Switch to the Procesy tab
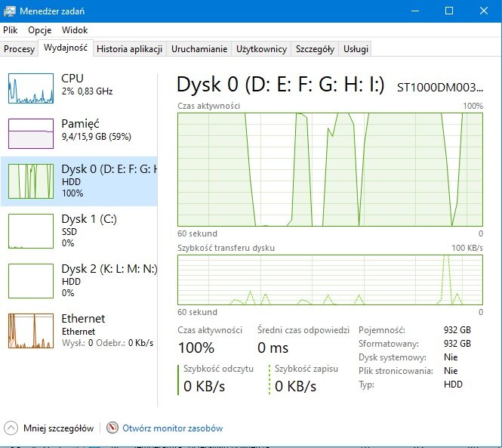Screen dimensions: 502x448 click(19, 49)
